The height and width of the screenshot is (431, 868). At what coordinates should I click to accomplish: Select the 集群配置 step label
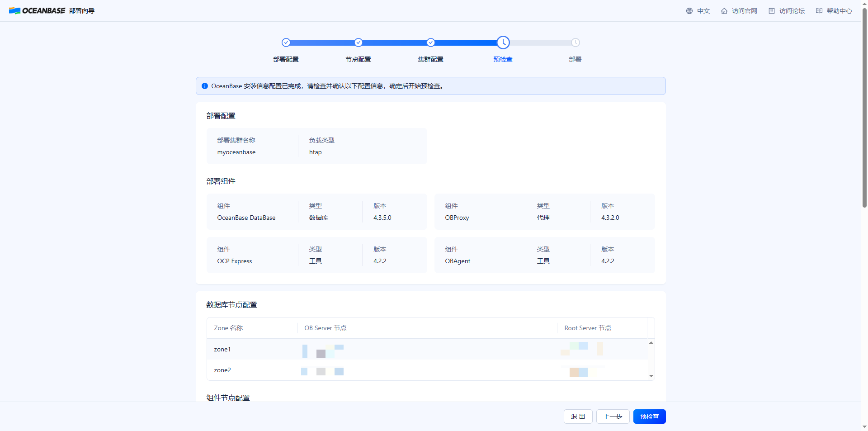(x=431, y=59)
